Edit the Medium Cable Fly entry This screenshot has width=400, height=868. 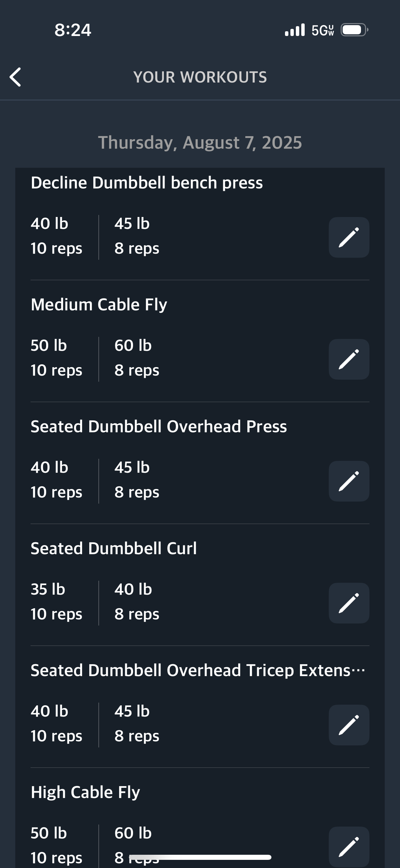tap(349, 359)
